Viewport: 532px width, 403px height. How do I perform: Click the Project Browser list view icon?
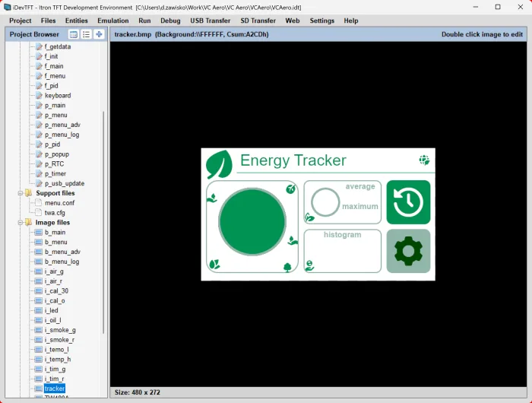[86, 34]
